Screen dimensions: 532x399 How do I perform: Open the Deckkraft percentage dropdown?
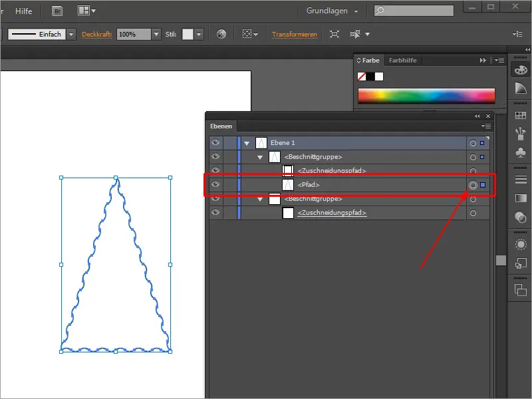[x=156, y=34]
